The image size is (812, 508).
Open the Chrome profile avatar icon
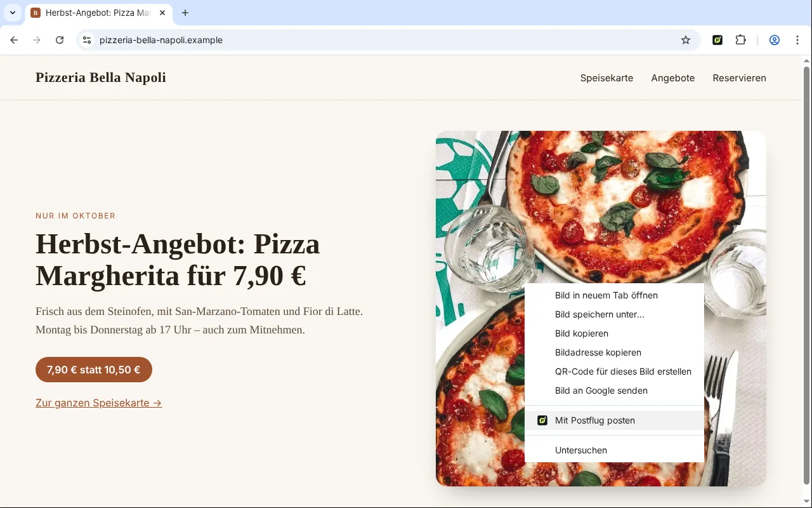point(775,40)
